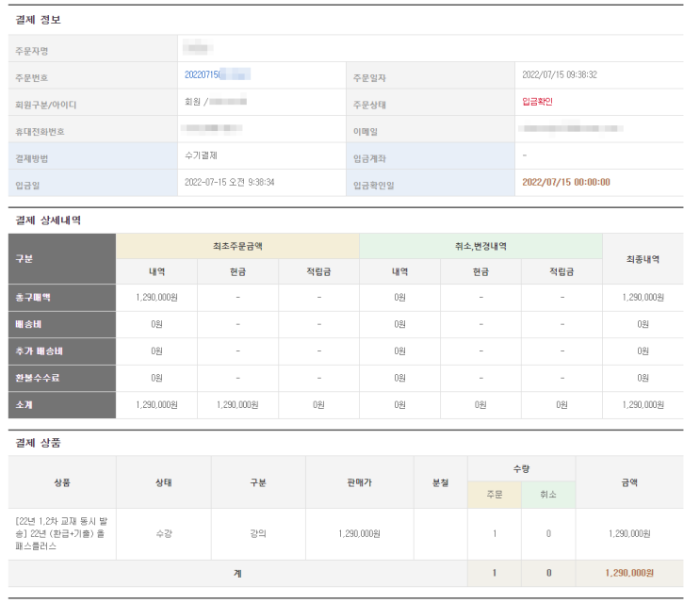Click the 계 total row label

pos(237,573)
